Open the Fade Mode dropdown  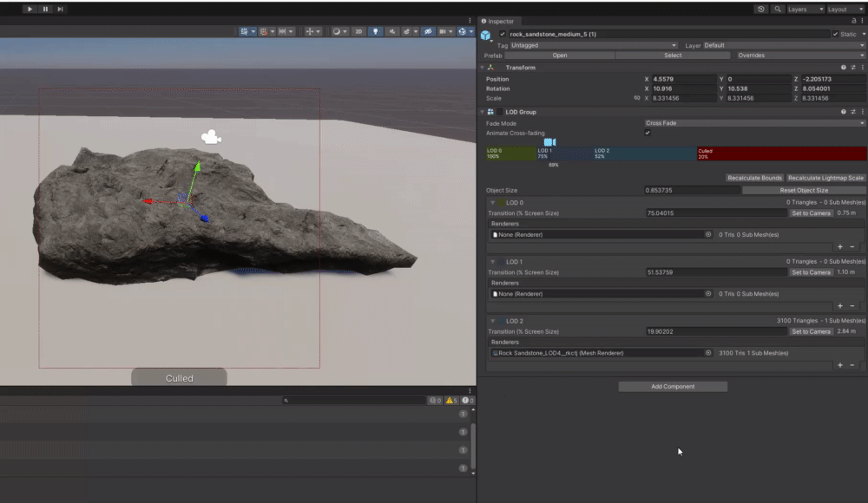[x=754, y=123]
